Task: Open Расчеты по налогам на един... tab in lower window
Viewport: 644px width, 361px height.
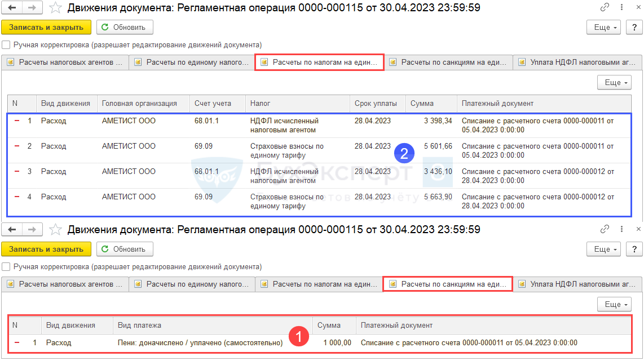Action: 320,284
